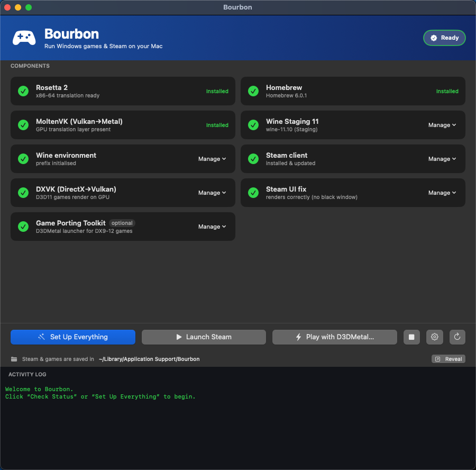
Task: Expand Manage menu for Game Porting Toolkit
Action: pyautogui.click(x=212, y=227)
